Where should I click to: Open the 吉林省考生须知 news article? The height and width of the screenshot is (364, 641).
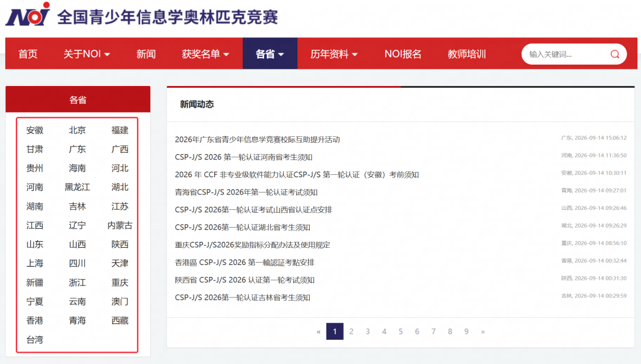point(242,298)
